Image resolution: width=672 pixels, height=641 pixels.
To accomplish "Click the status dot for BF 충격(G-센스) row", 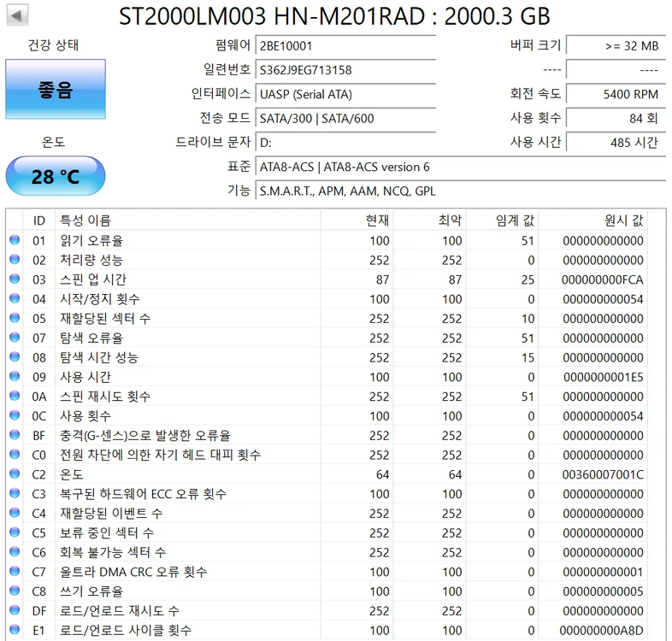I will [x=15, y=435].
